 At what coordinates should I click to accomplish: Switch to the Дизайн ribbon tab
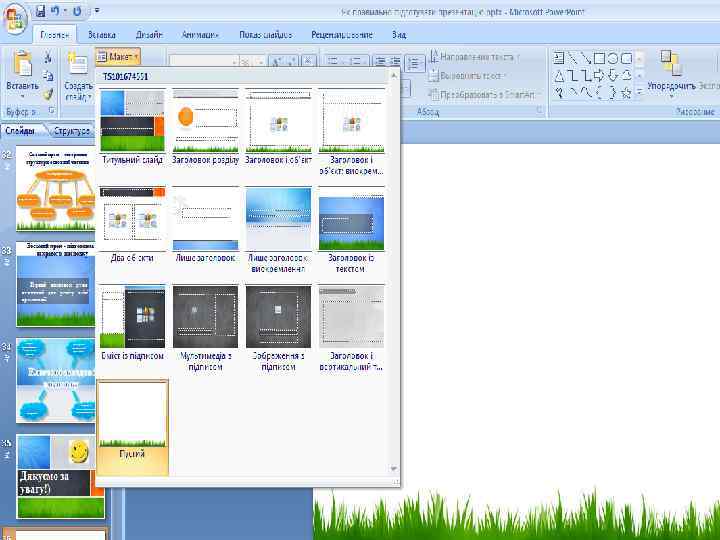tap(149, 35)
